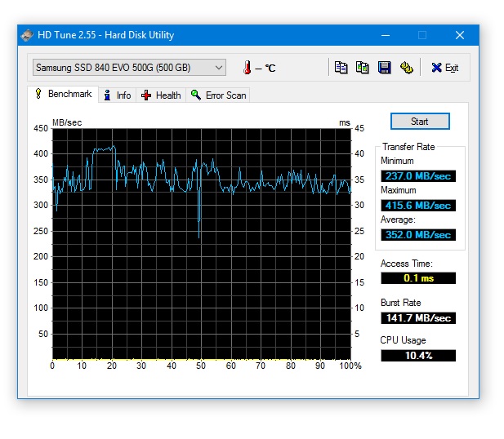The image size is (504, 439).
Task: Click the Exit button in toolbar
Action: pyautogui.click(x=445, y=68)
